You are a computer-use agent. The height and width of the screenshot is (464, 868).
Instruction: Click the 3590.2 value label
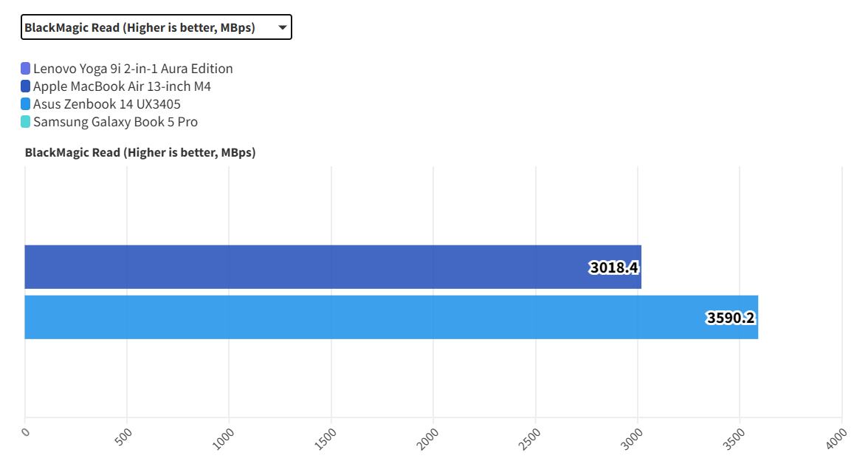pos(730,318)
